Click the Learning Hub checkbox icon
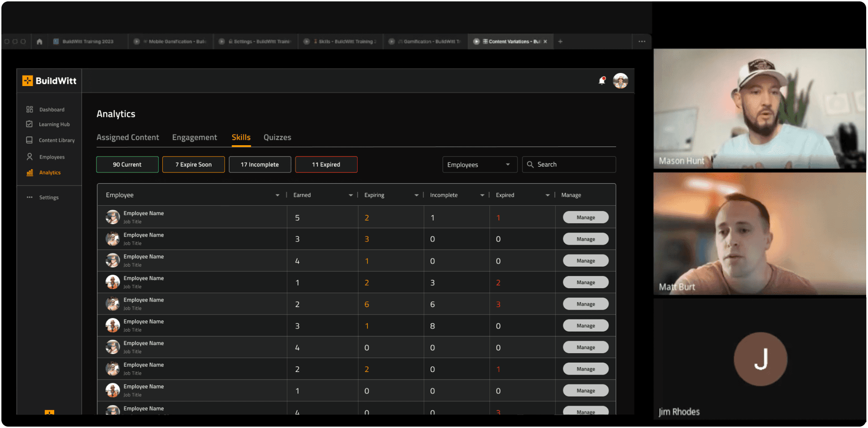868x428 pixels. 30,124
